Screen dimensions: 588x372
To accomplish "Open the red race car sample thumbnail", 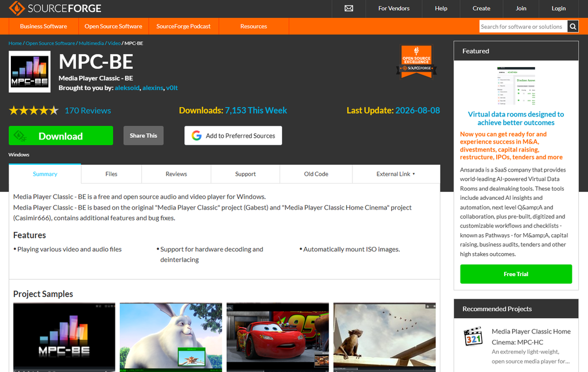I will coord(277,338).
